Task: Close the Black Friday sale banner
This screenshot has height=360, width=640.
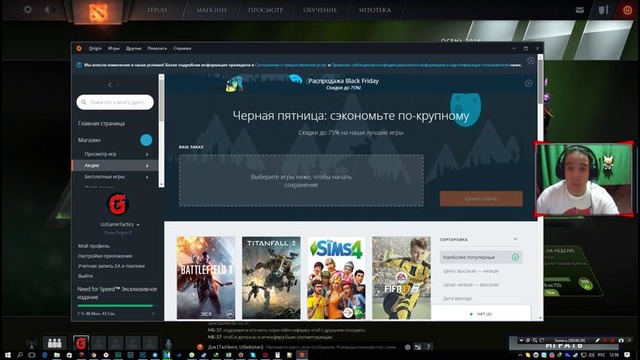Action: coord(529,83)
